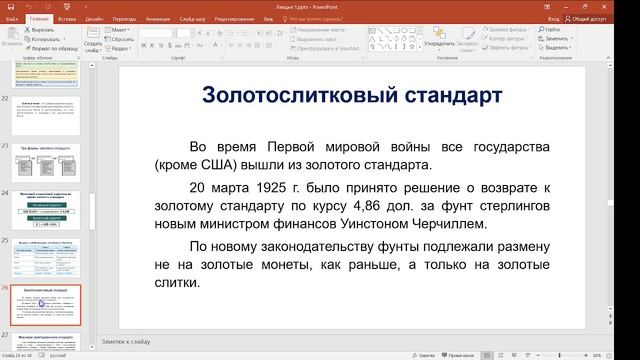Click the Save icon in quick access toolbar
The width and height of the screenshot is (640, 360).
[x=11, y=7]
